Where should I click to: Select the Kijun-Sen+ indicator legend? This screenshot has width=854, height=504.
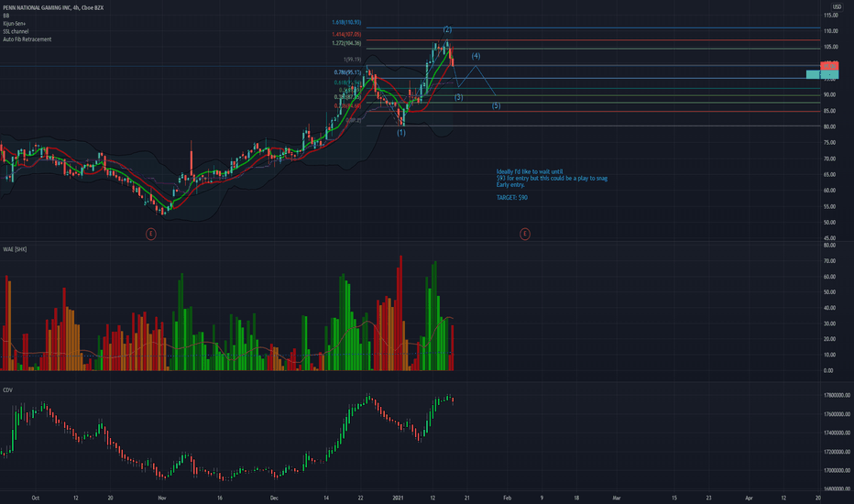pyautogui.click(x=14, y=24)
